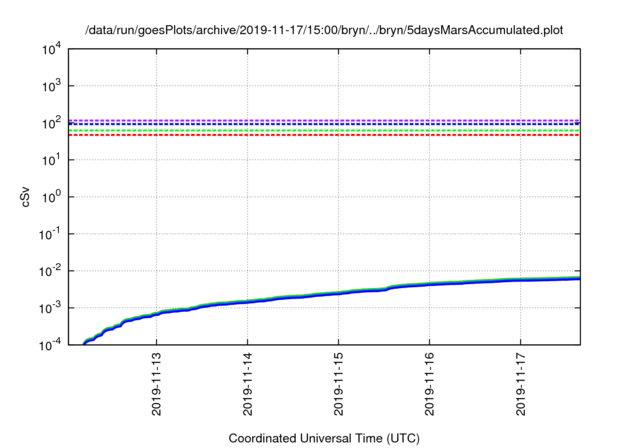
Task: Click the 2019-11-16 date tick label
Action: pos(429,384)
